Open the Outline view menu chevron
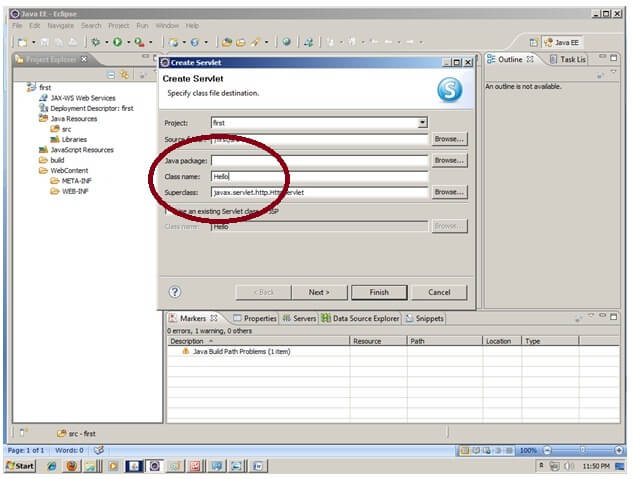Viewport: 633px width, 479px height. click(x=614, y=72)
